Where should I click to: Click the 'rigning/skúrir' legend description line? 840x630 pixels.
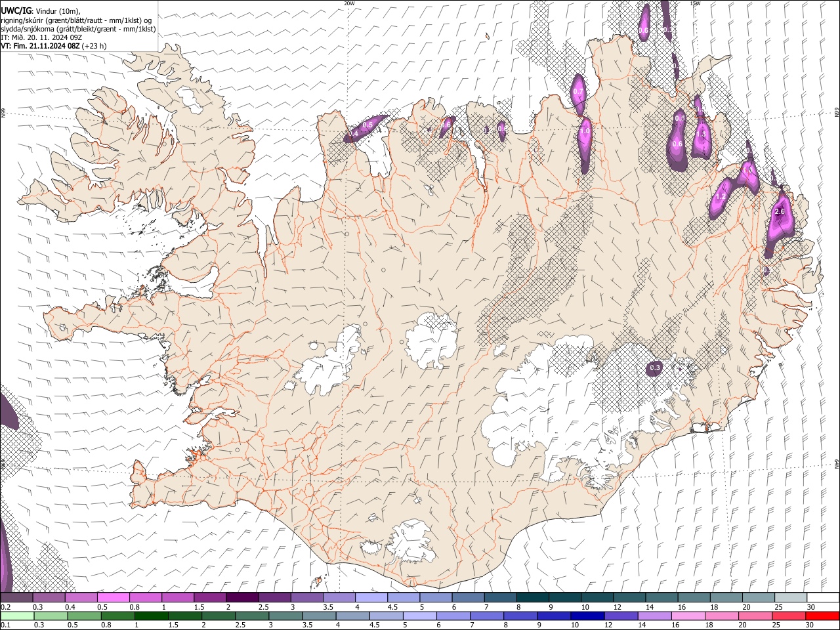(76, 20)
